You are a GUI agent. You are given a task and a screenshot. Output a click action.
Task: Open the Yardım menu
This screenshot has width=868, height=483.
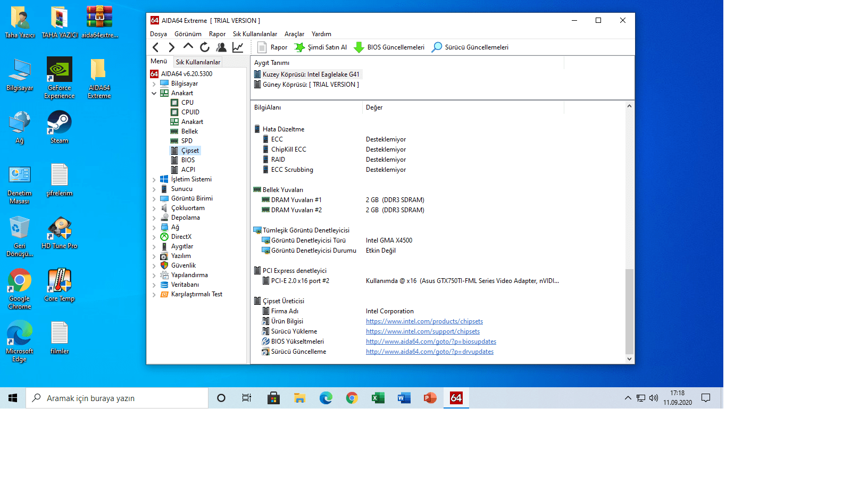(321, 34)
